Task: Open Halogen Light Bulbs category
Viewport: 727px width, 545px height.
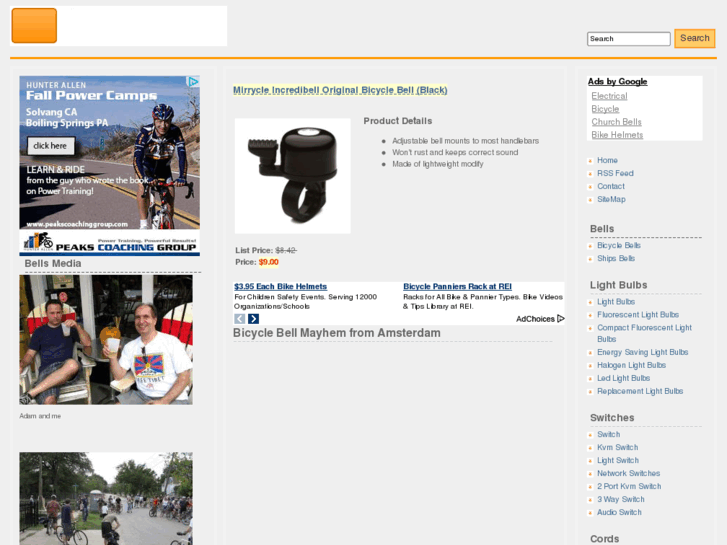Action: 631,365
